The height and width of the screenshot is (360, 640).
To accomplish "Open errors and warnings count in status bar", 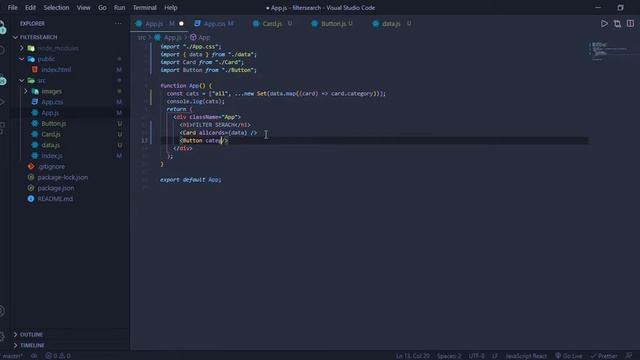I will (x=58, y=356).
